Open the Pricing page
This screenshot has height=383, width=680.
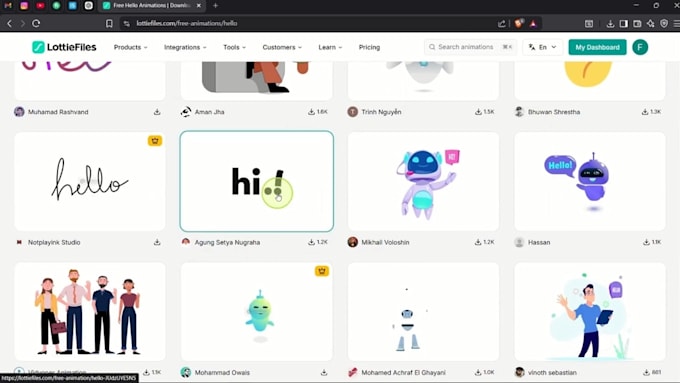(x=369, y=47)
